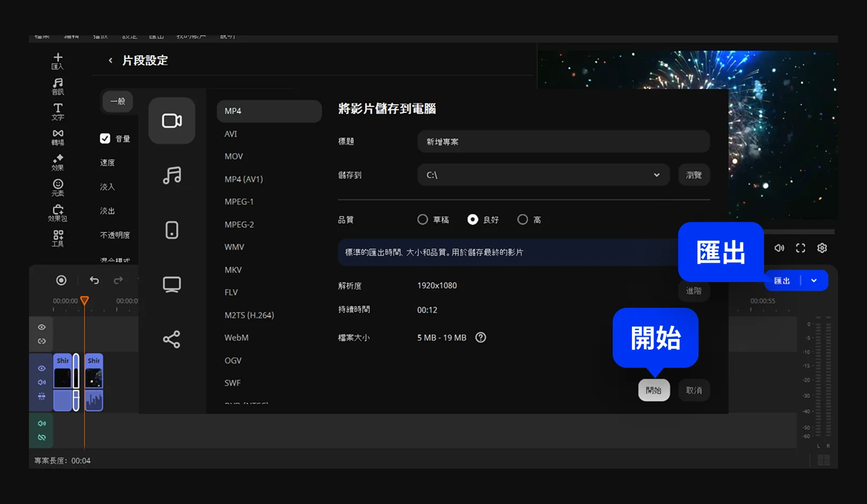Choose MP4 format

269,111
